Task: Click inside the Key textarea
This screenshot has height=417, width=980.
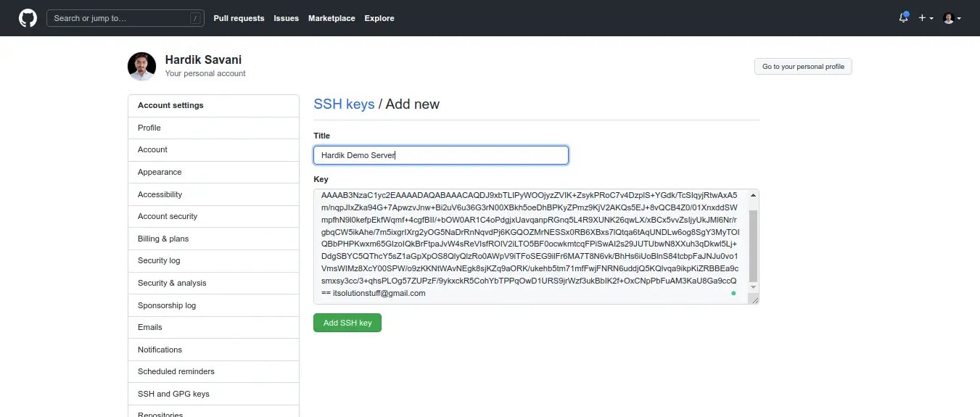Action: 530,247
